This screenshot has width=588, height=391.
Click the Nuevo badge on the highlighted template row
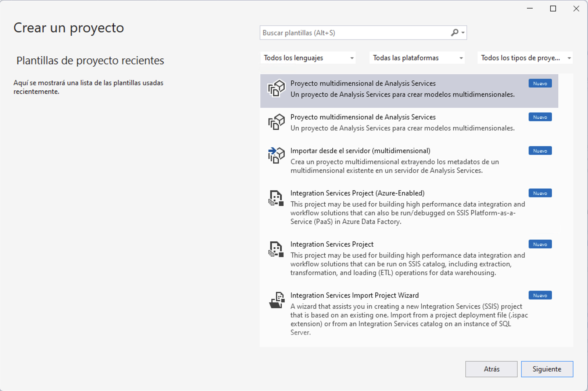pos(540,83)
